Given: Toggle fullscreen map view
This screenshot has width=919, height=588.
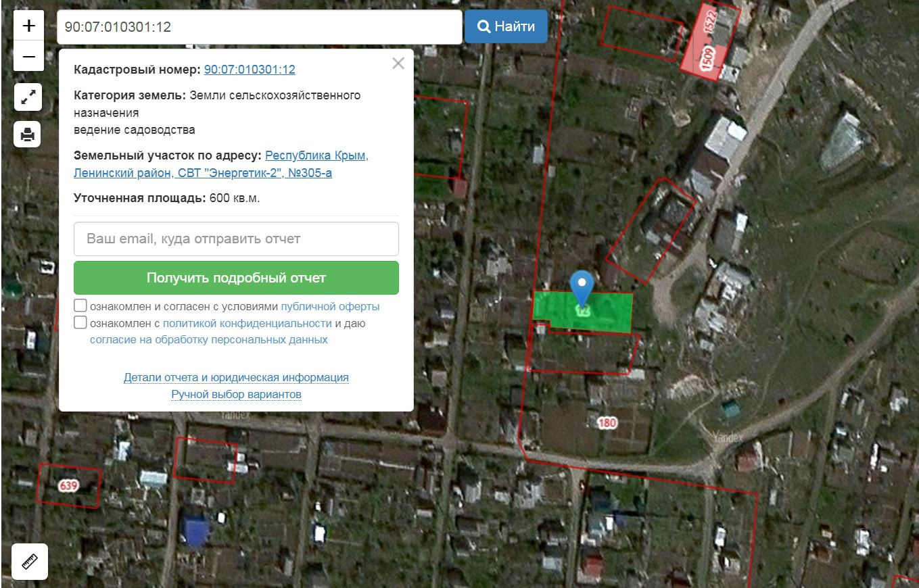Looking at the screenshot, I should [28, 97].
